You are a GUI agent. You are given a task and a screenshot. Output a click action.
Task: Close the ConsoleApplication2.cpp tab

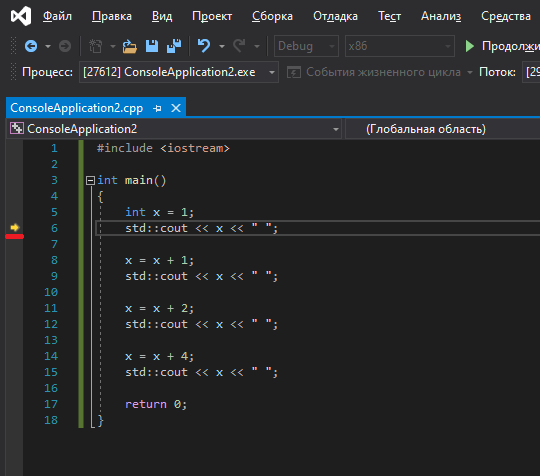(x=176, y=108)
